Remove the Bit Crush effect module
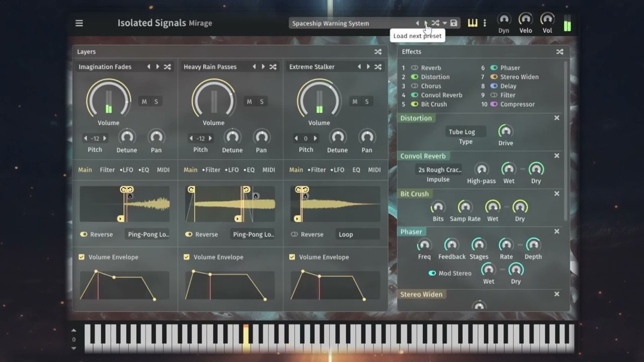644x362 pixels. [x=557, y=194]
